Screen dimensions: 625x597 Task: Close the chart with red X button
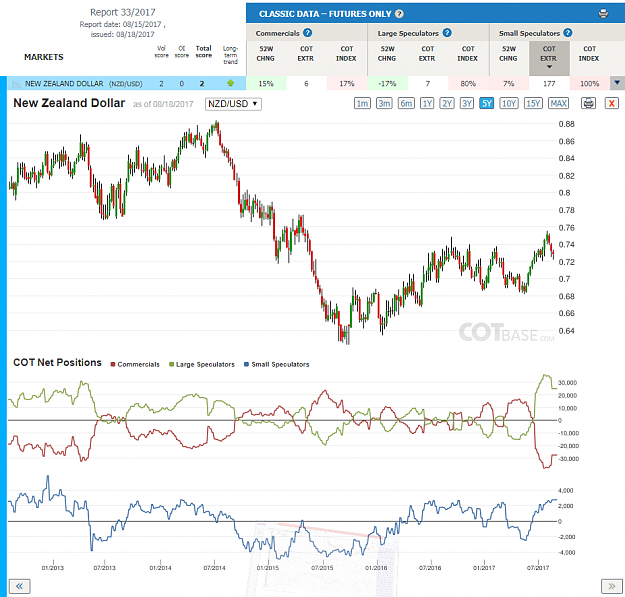click(611, 104)
